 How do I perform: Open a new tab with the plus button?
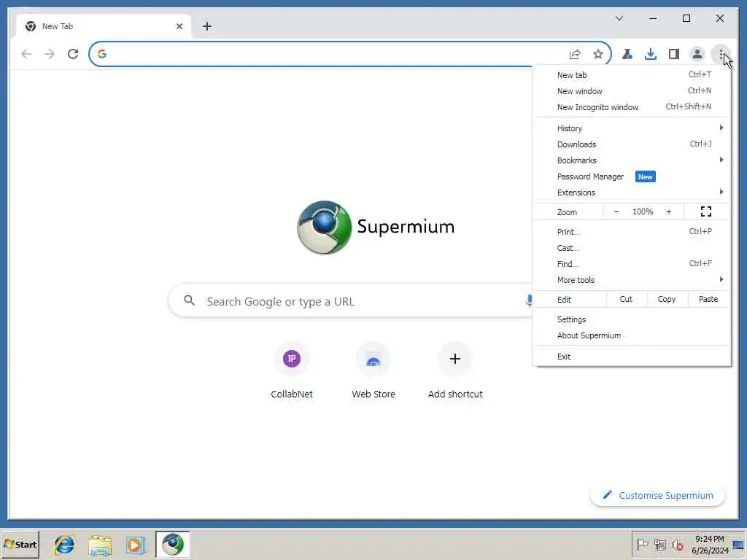[206, 26]
